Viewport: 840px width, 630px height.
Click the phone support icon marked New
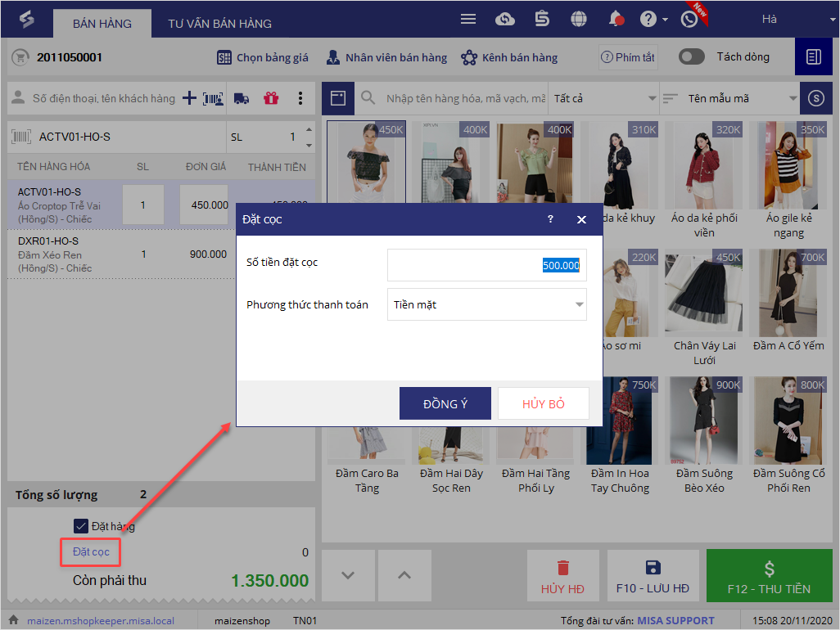tap(689, 20)
